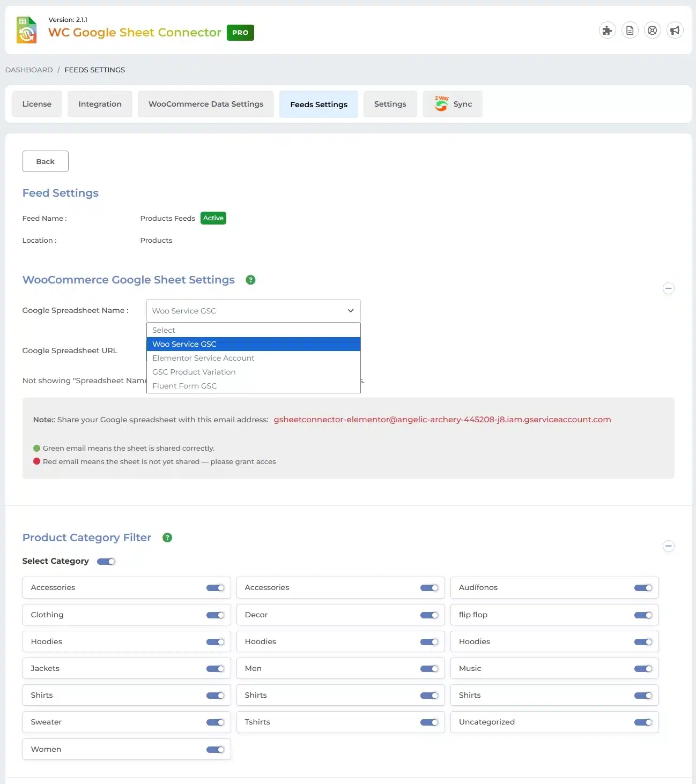This screenshot has height=784, width=696.
Task: Choose Elementor Service Account from the list
Action: pos(203,358)
